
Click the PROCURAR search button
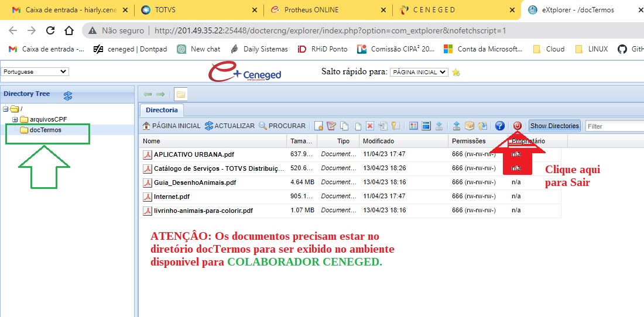(282, 126)
